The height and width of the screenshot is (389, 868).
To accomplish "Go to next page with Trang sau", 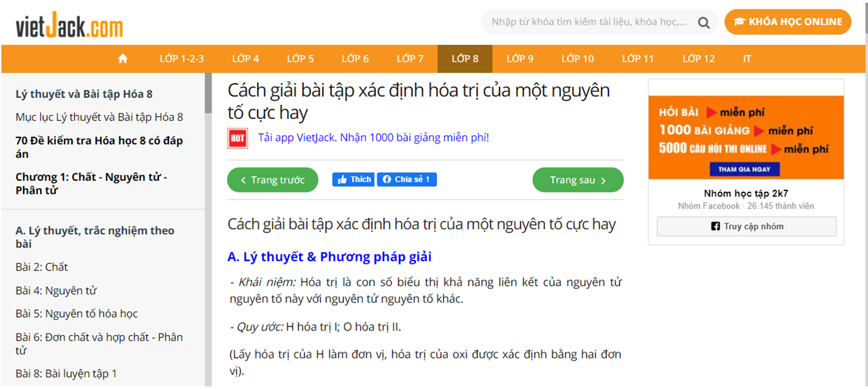I will tap(578, 180).
